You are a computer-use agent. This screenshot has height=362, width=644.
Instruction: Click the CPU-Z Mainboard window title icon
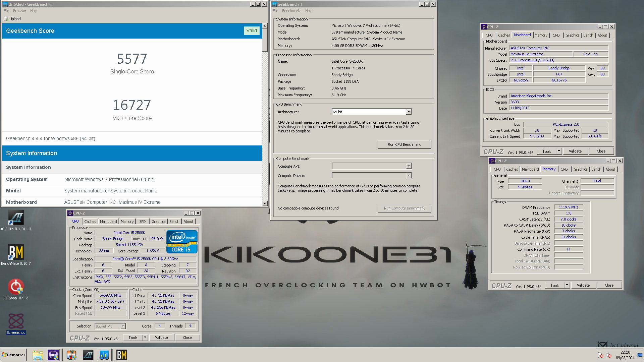484,27
